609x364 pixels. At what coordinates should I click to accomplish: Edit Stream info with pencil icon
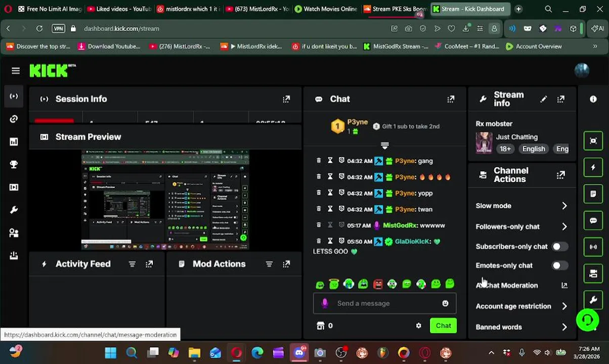(x=544, y=99)
